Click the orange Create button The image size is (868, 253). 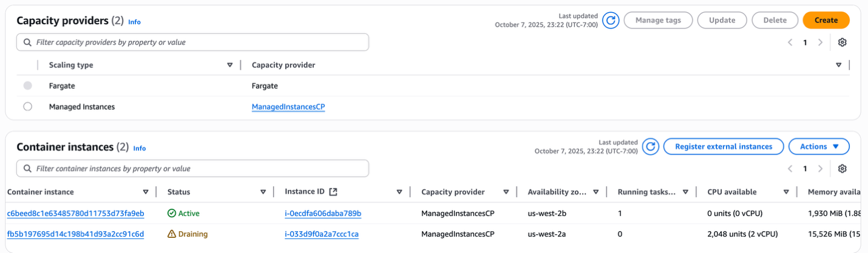click(826, 21)
